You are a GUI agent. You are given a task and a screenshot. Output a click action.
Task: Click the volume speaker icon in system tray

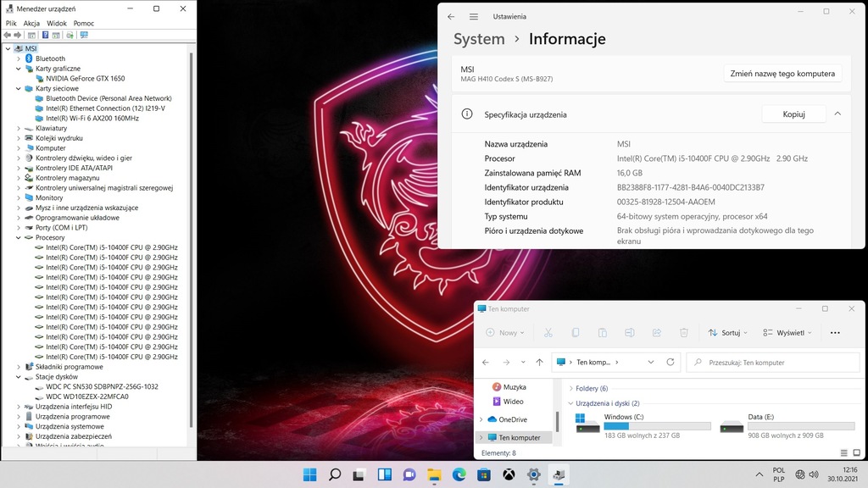[x=814, y=474]
